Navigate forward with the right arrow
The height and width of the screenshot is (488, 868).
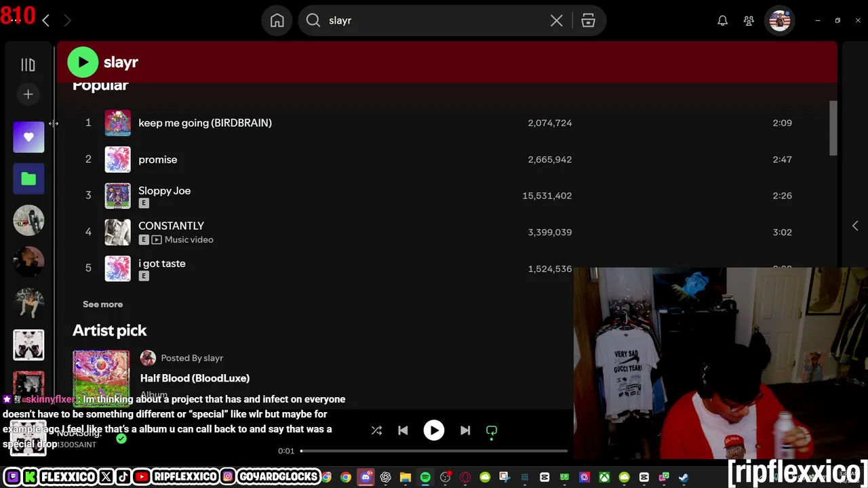(x=67, y=20)
